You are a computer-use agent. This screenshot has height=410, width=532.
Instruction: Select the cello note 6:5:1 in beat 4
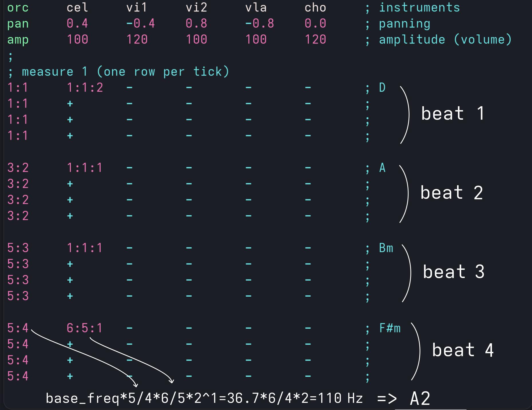click(x=85, y=328)
